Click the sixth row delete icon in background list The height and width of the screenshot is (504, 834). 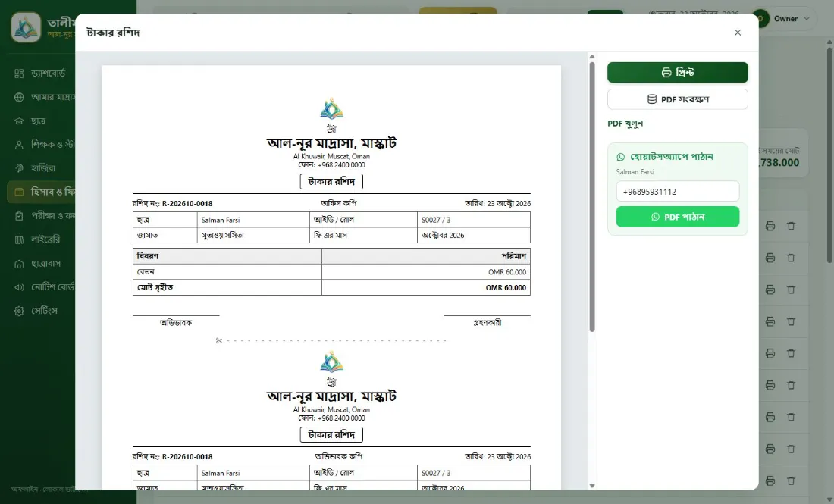point(791,386)
